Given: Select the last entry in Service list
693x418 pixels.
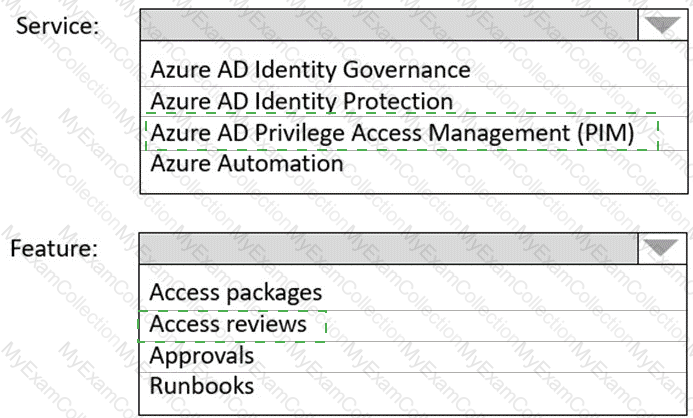Looking at the screenshot, I should coord(246,162).
